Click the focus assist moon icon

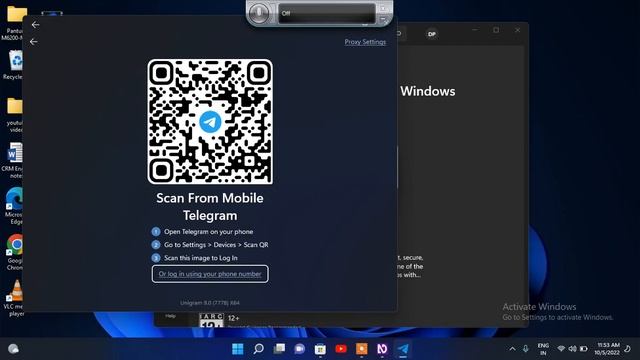[628, 349]
